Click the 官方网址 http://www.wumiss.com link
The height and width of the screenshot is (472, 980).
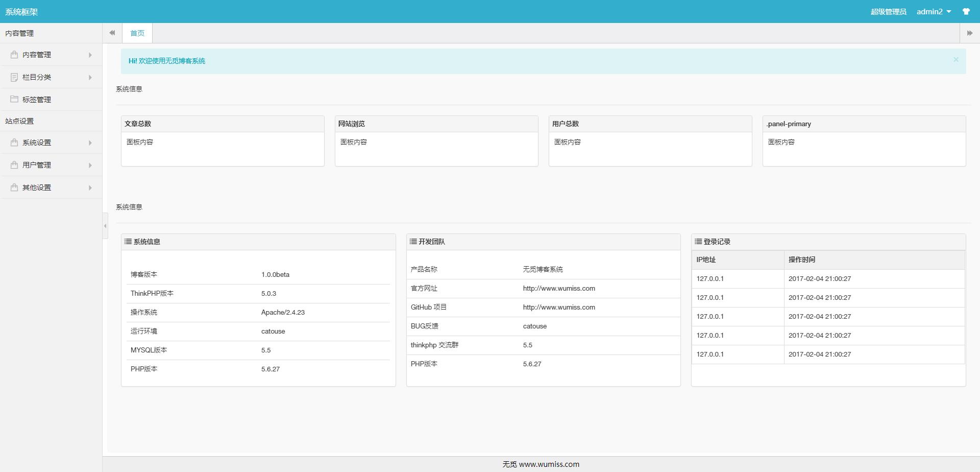click(559, 288)
